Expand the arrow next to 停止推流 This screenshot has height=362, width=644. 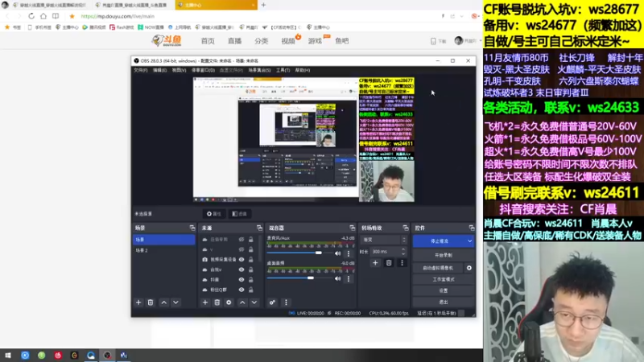click(469, 241)
